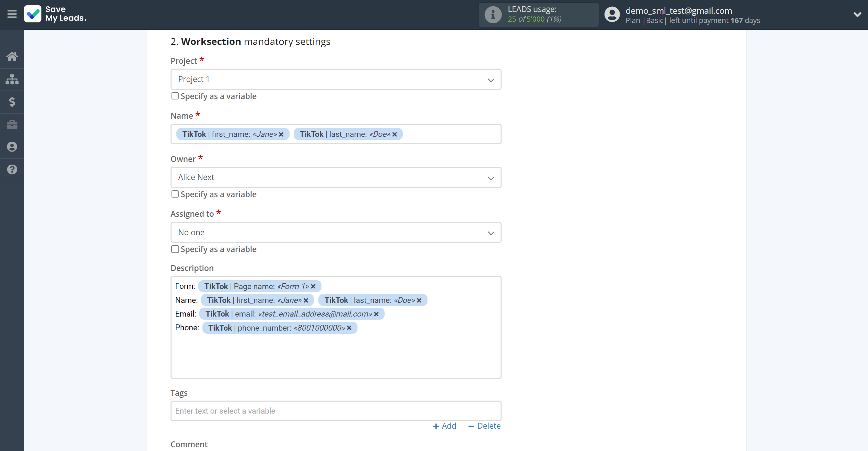The image size is (868, 451).
Task: Add another Tags field
Action: (x=445, y=426)
